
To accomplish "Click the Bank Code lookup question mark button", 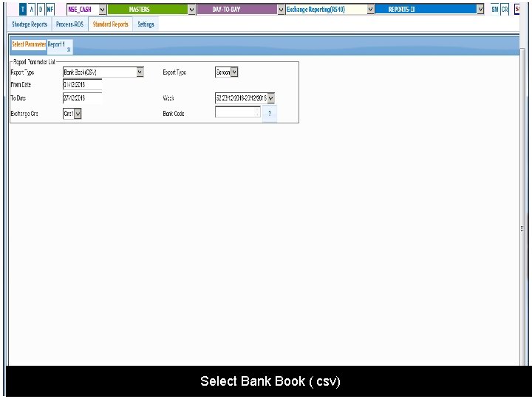I will click(x=270, y=114).
